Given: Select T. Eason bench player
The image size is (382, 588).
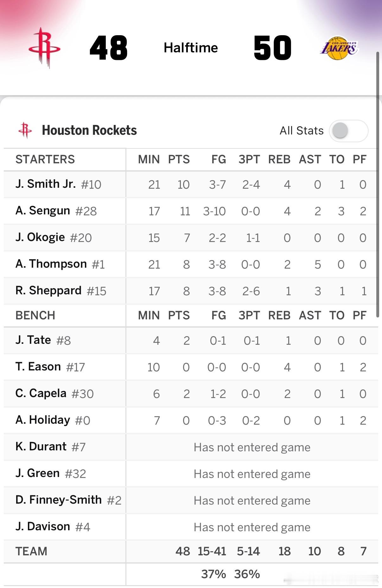Looking at the screenshot, I should tap(38, 367).
